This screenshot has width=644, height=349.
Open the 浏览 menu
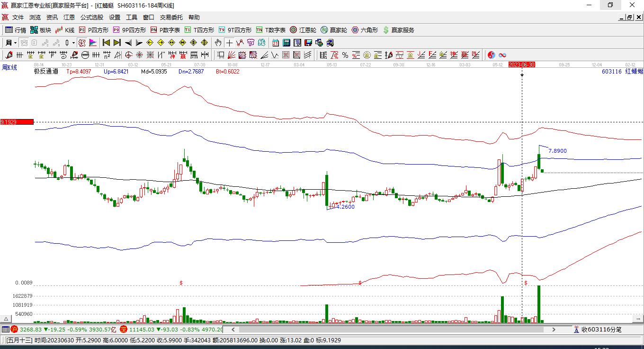35,18
